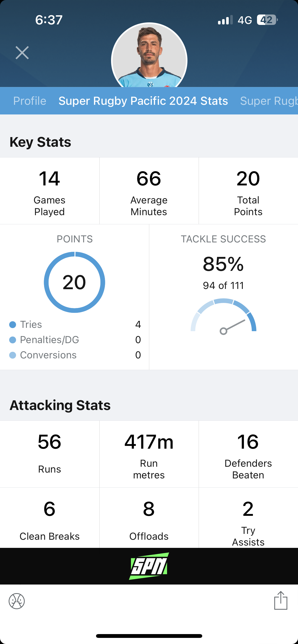
Task: Tap the Penalties/DG legend row
Action: click(75, 340)
